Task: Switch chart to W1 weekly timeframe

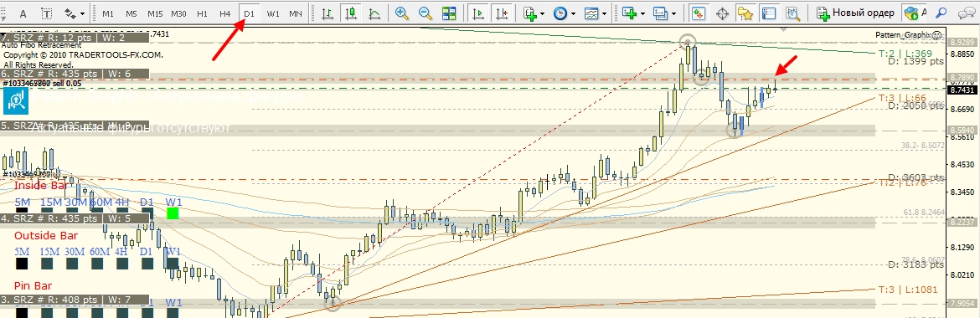Action: pos(272,13)
